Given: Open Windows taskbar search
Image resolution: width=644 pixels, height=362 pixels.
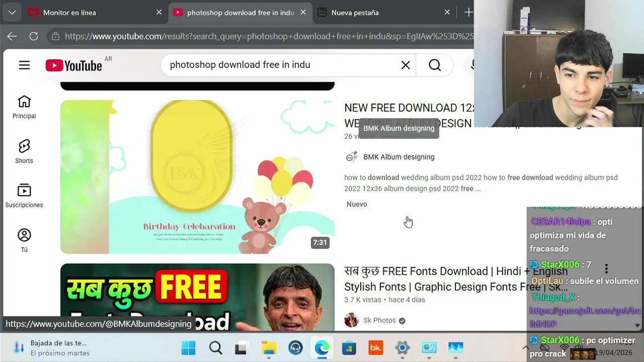Looking at the screenshot, I should click(215, 348).
